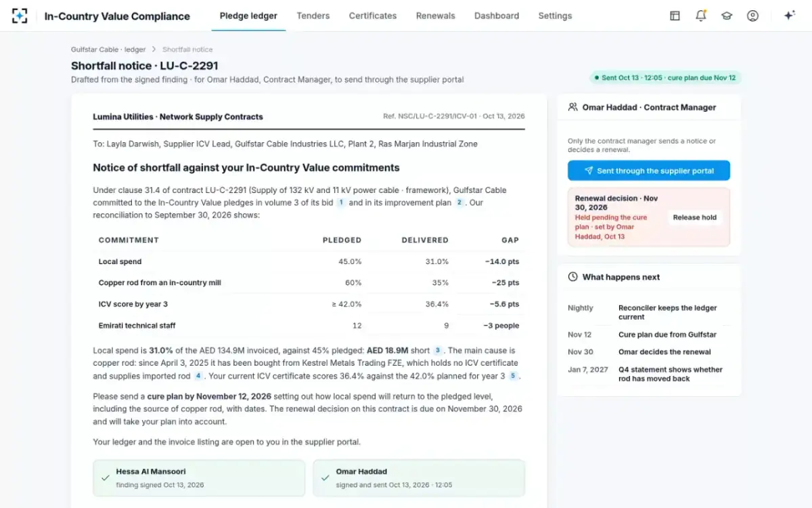
Task: Click the PLEDGED column header
Action: (x=342, y=240)
